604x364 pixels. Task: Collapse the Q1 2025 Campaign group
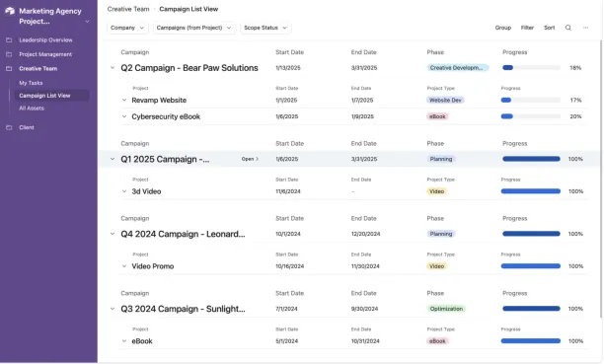(113, 159)
